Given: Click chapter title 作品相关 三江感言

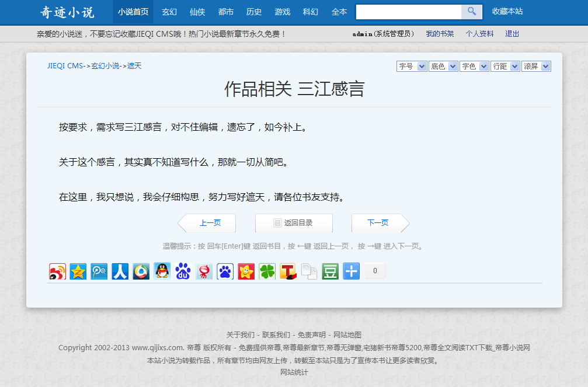Looking at the screenshot, I should click(x=294, y=89).
